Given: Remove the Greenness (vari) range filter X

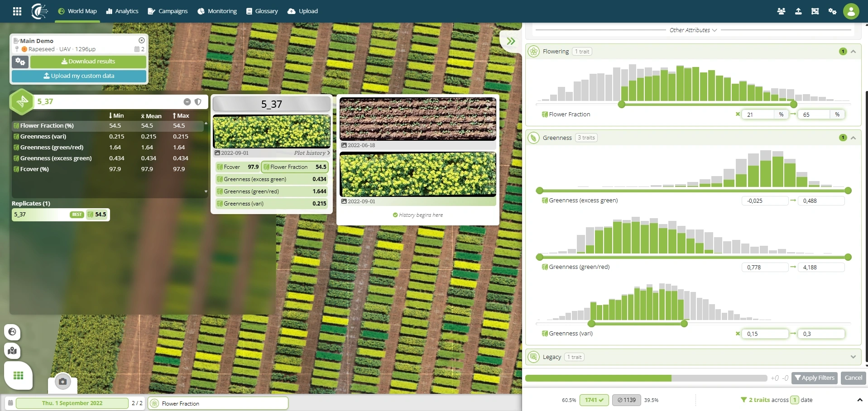Looking at the screenshot, I should (738, 334).
